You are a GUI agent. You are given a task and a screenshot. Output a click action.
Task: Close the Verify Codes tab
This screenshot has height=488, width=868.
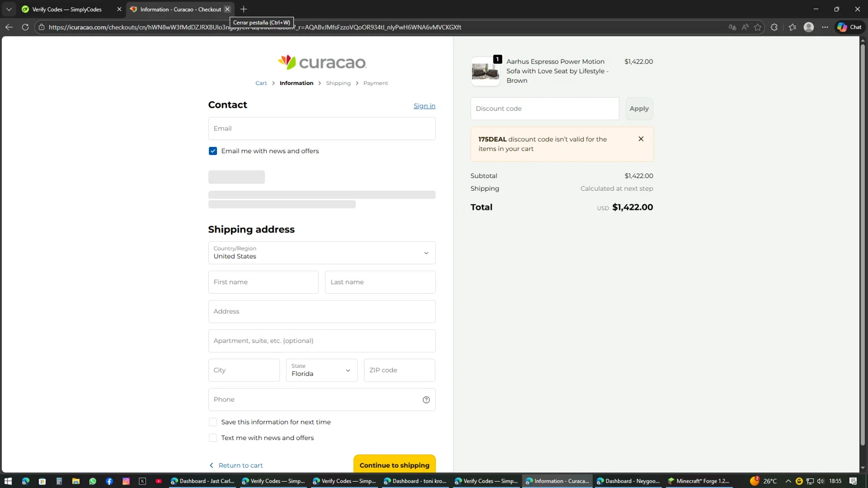coord(119,9)
